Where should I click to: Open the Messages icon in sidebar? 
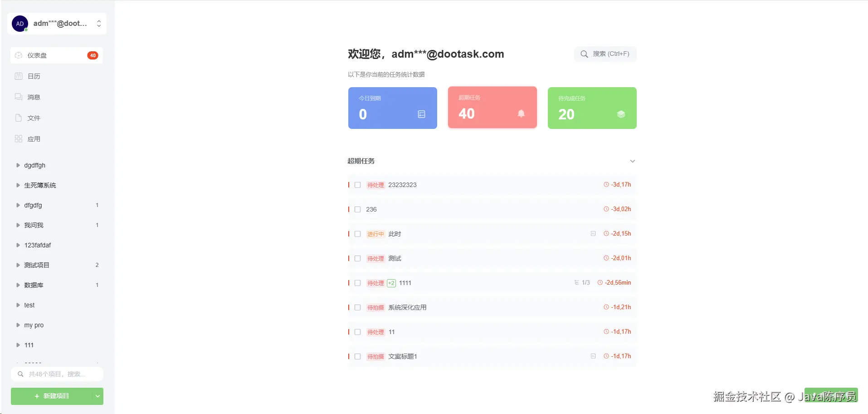click(x=19, y=97)
